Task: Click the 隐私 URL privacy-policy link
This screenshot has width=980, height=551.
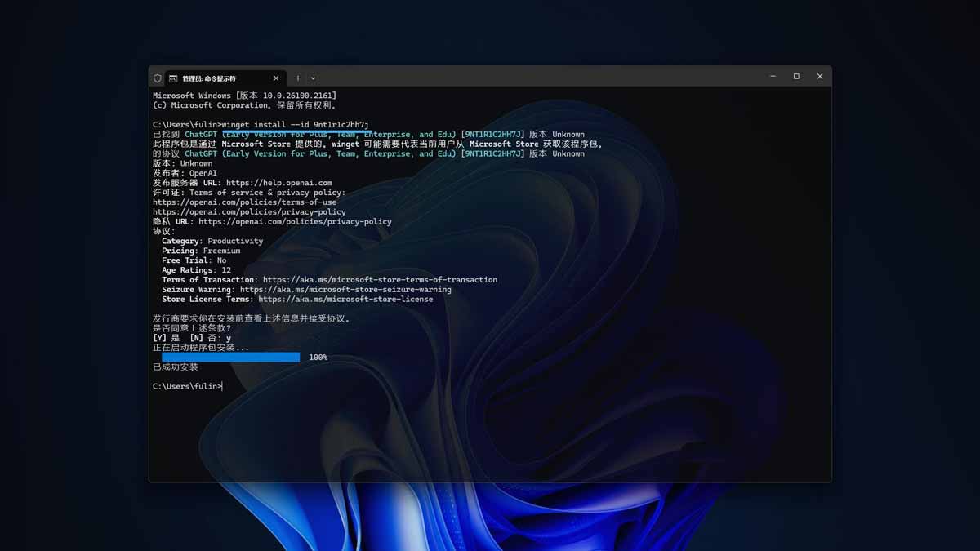Action: [295, 222]
